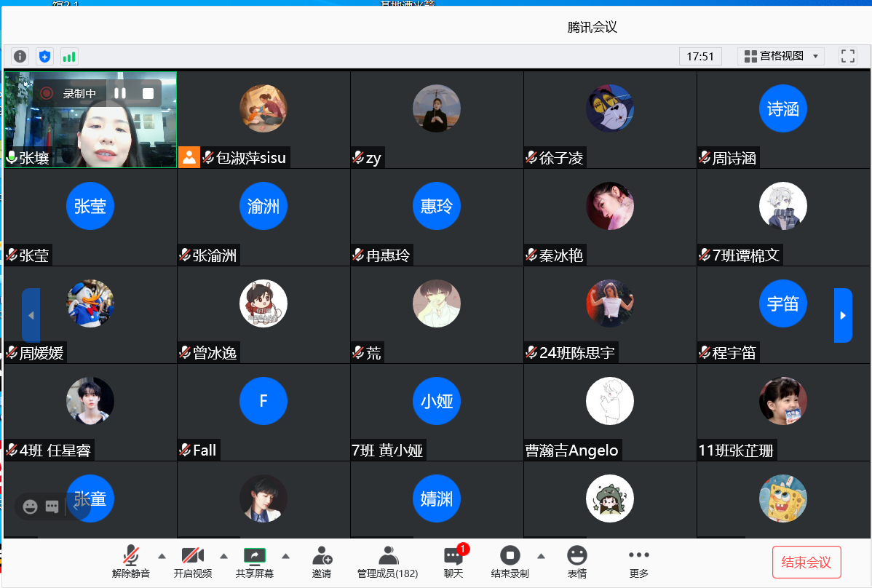Open the 聊天 chat icon
Image resolution: width=872 pixels, height=588 pixels.
(x=453, y=563)
